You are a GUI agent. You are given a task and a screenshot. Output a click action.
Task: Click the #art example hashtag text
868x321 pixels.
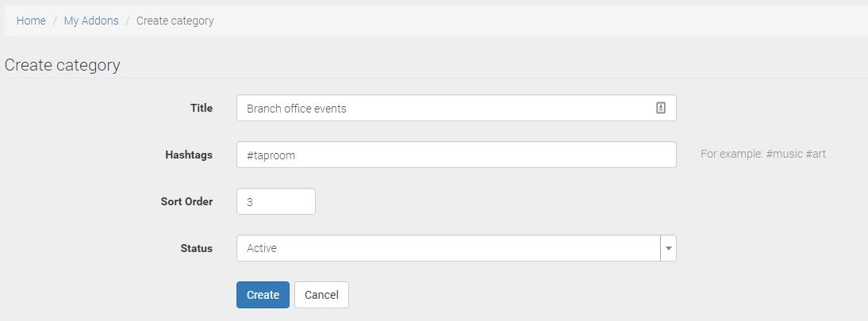click(x=816, y=154)
